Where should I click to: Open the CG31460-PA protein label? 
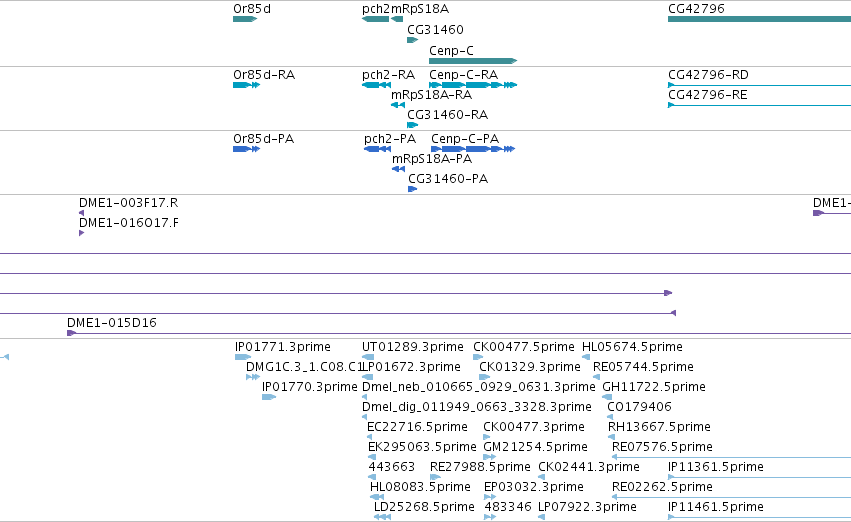448,179
